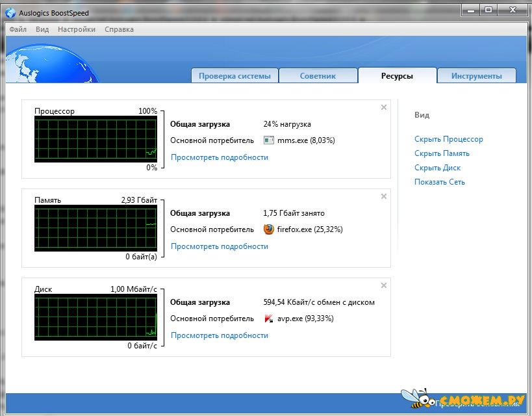Image resolution: width=532 pixels, height=416 pixels.
Task: Click the 1,00 Мбайт/с disk scale label
Action: click(x=134, y=289)
